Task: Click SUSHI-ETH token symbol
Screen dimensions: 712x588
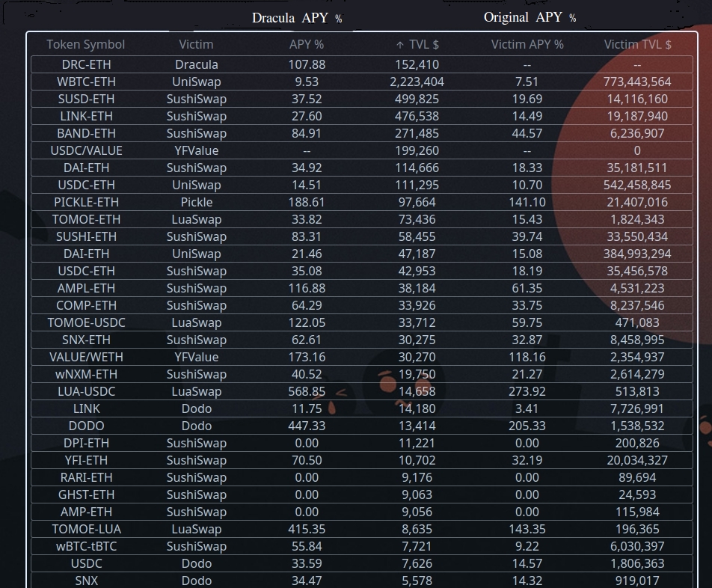Action: click(86, 237)
